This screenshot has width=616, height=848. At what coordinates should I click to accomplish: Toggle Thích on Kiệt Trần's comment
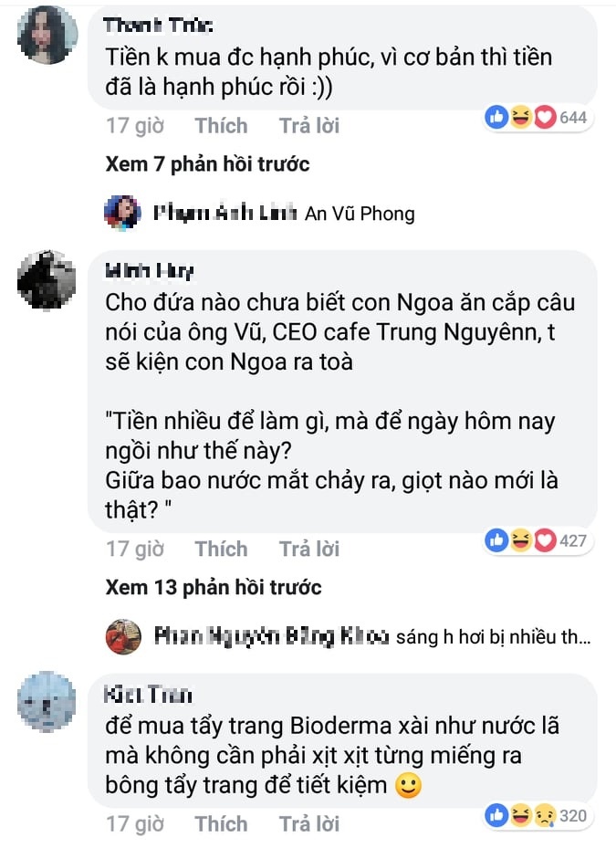[221, 823]
